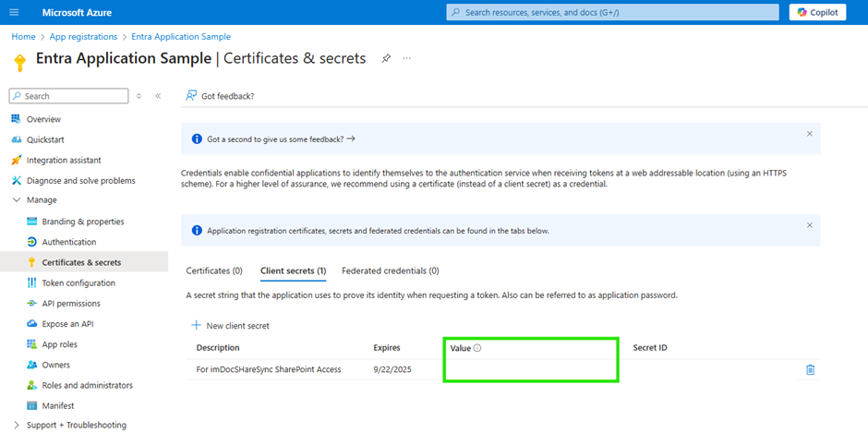Switch to the Certificates (0) tab
Viewport: 868px width, 433px height.
[x=214, y=271]
